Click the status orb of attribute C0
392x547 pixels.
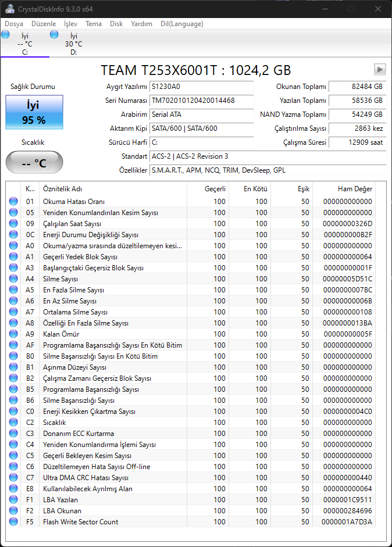coord(13,412)
